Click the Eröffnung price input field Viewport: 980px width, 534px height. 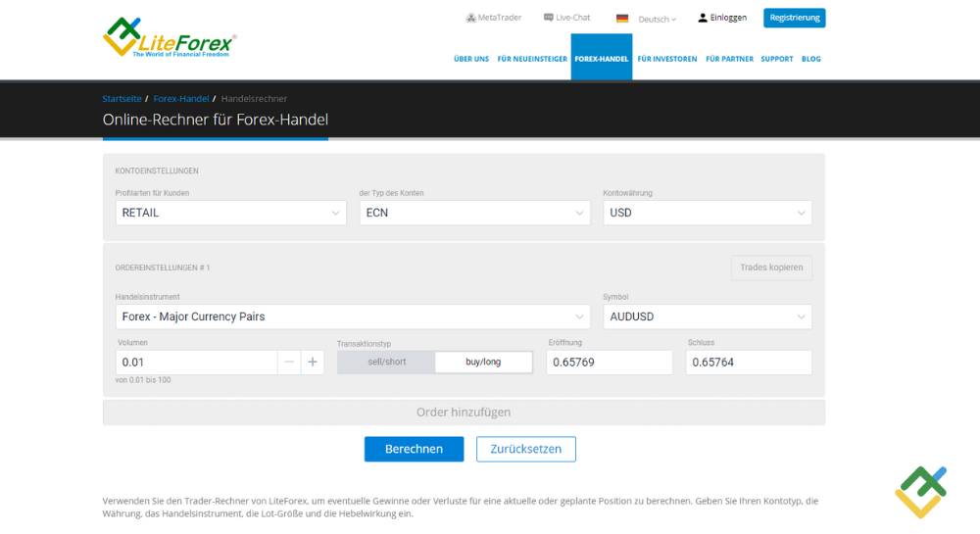609,362
